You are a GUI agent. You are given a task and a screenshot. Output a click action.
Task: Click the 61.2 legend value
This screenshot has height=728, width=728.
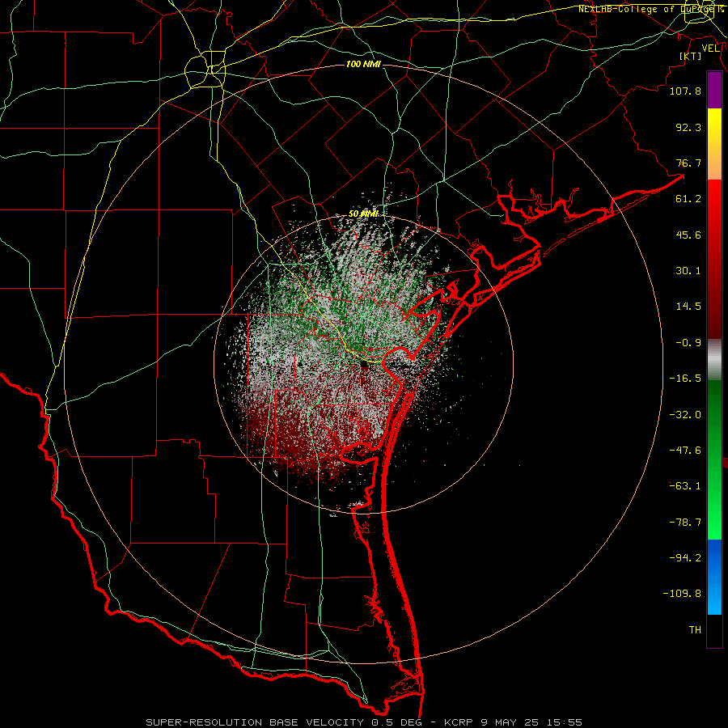(x=688, y=199)
